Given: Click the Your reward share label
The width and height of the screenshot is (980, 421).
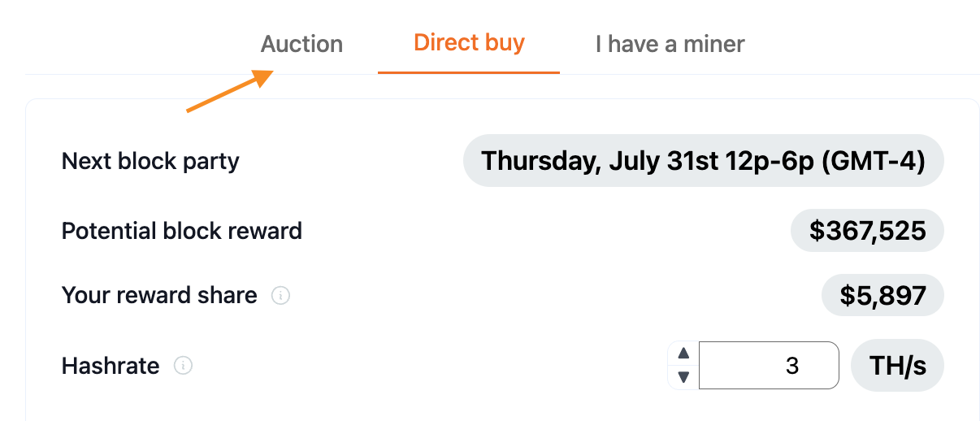Looking at the screenshot, I should tap(159, 295).
